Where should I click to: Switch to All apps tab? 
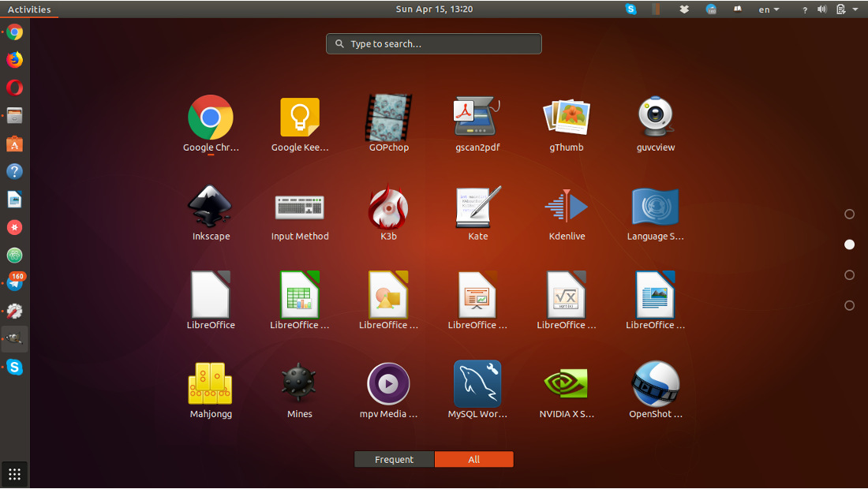coord(474,459)
